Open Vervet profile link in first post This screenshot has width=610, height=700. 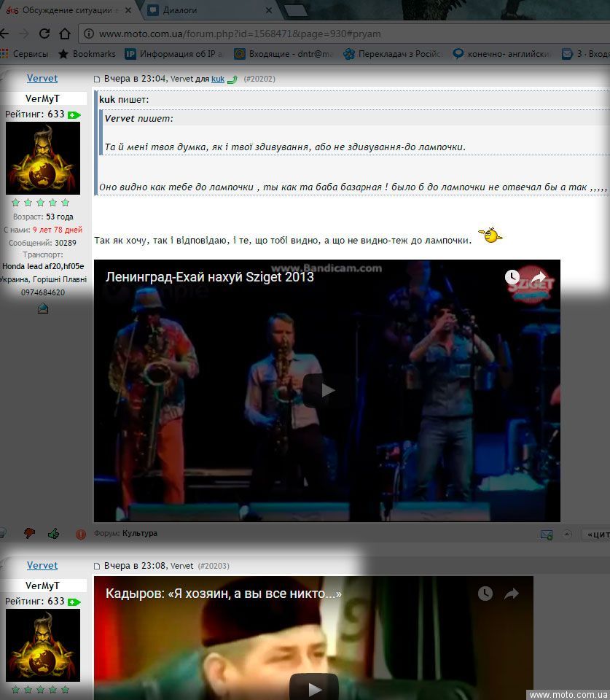coord(42,79)
